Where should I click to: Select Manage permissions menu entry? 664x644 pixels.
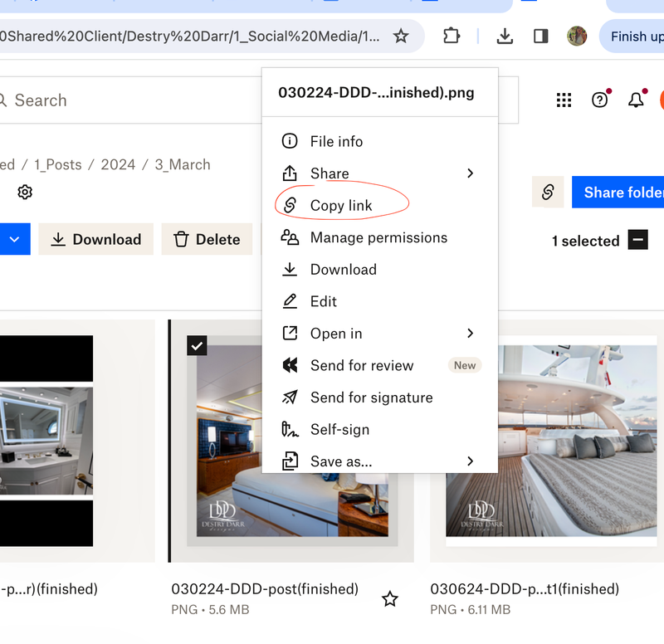378,238
